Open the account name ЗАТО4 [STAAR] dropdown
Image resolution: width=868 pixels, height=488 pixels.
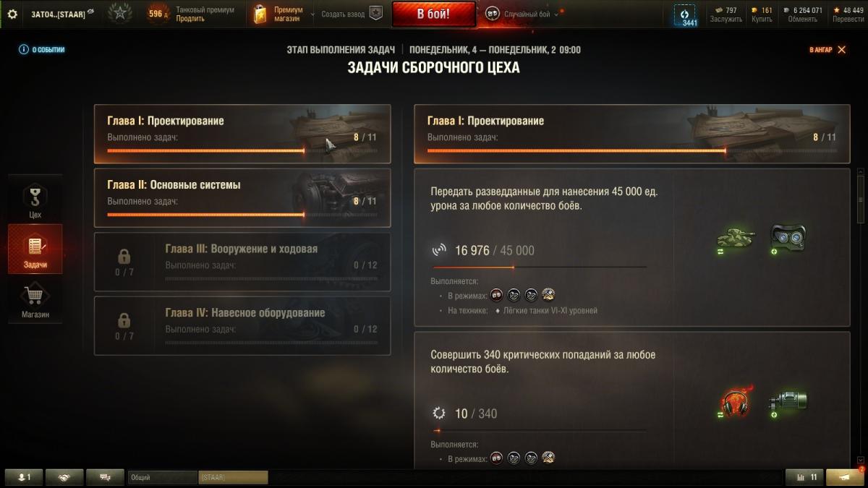(x=62, y=14)
